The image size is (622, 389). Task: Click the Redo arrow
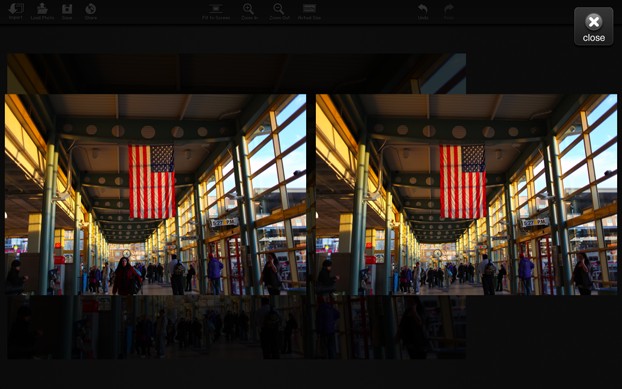click(449, 9)
